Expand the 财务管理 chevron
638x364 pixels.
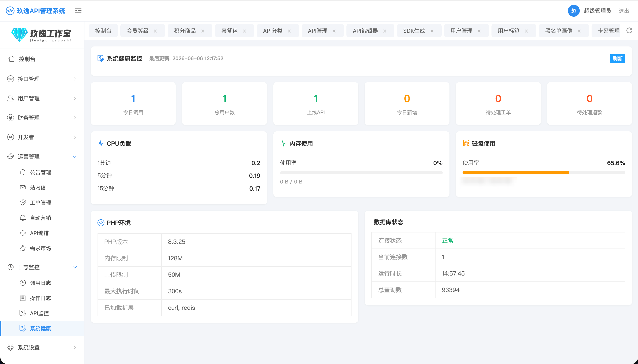pos(75,118)
